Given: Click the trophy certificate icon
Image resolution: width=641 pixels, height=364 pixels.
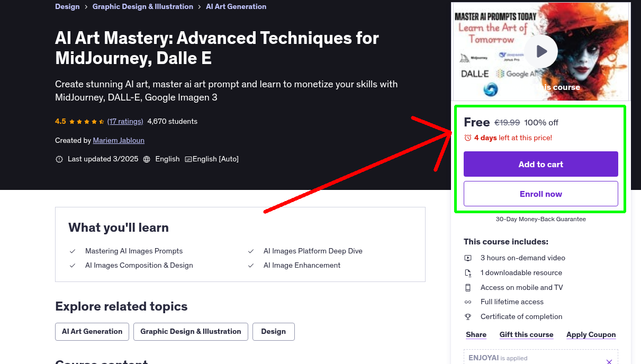Looking at the screenshot, I should point(468,317).
